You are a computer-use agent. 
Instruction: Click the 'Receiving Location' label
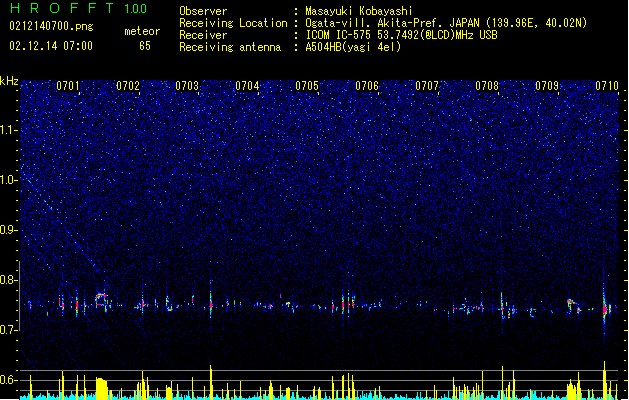click(x=233, y=23)
